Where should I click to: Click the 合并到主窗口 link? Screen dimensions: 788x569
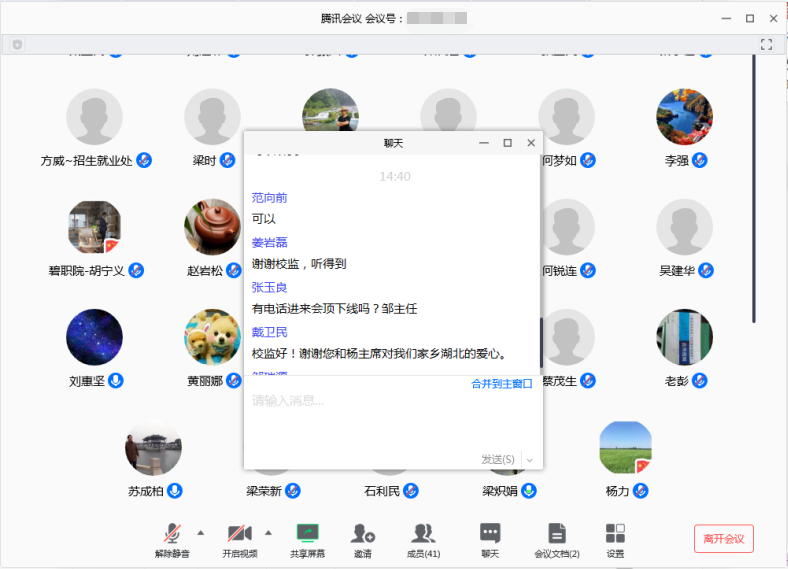click(502, 384)
